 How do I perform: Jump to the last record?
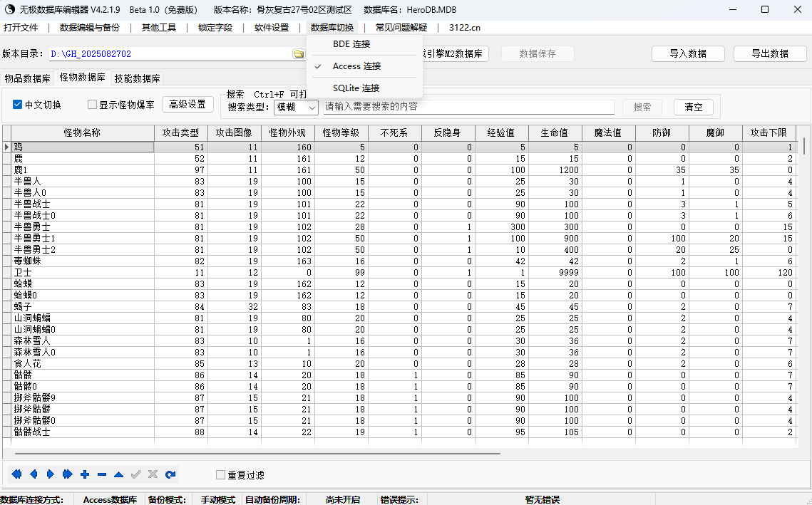point(68,474)
